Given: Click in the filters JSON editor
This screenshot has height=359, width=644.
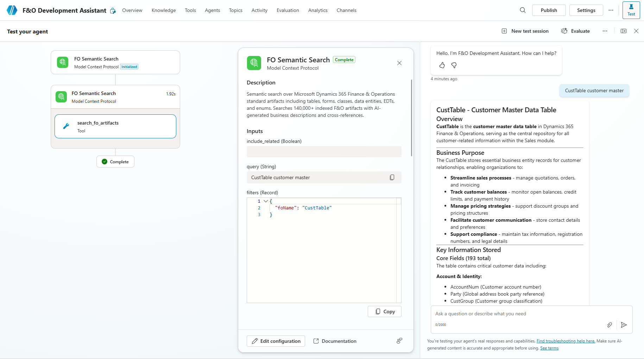Looking at the screenshot, I should 324,250.
